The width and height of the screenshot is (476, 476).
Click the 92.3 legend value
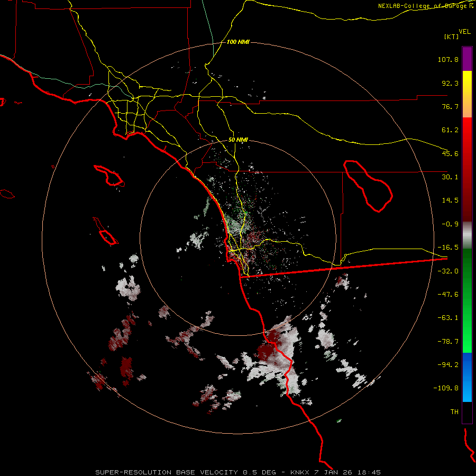point(450,83)
